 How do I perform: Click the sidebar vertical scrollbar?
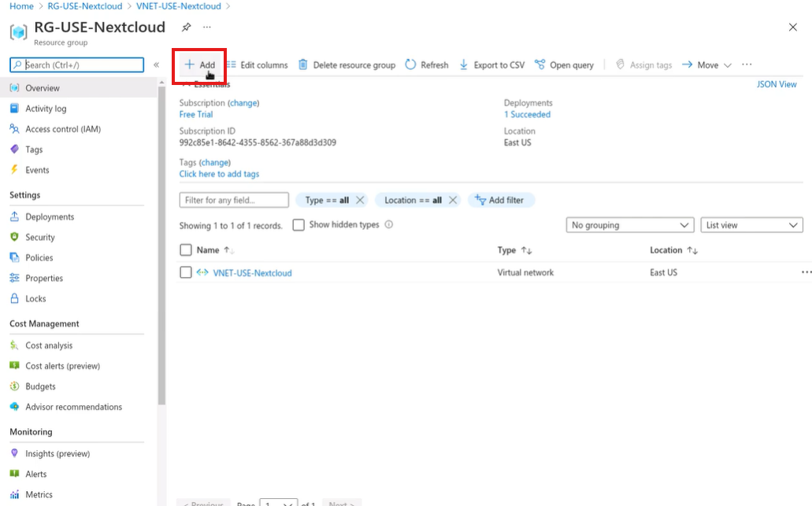coord(161,245)
